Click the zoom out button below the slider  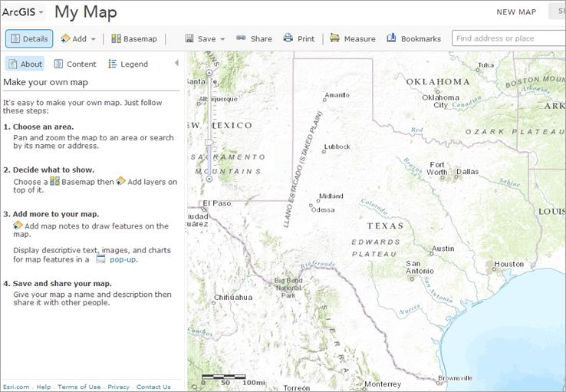209,179
